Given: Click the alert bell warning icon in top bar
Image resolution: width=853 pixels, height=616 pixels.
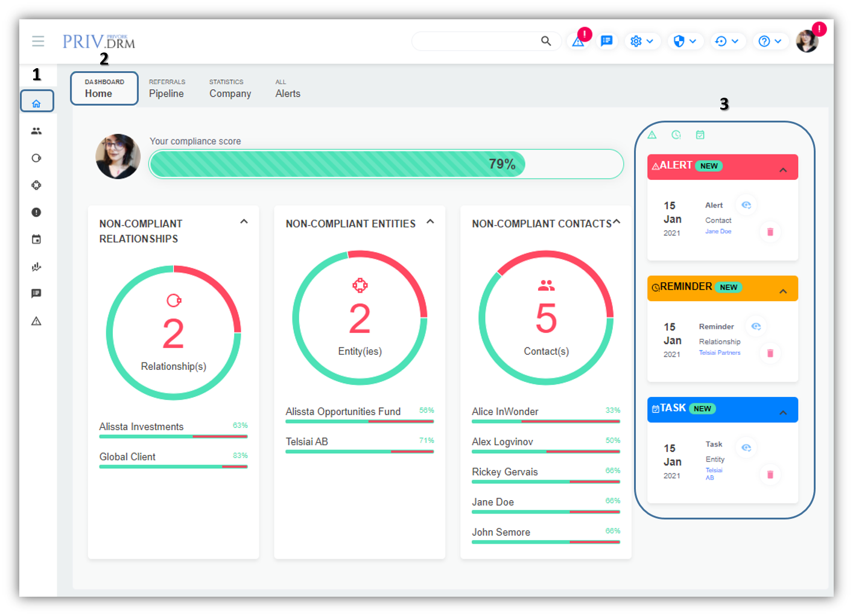Looking at the screenshot, I should 578,42.
